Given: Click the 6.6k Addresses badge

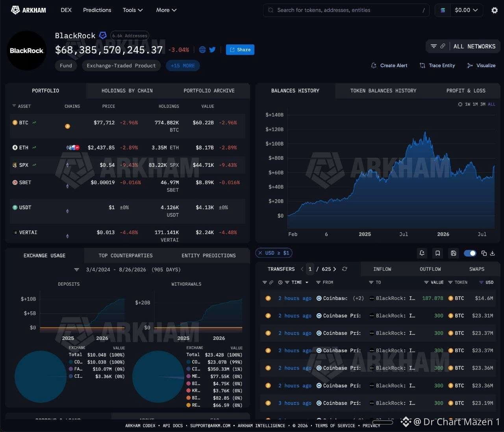Looking at the screenshot, I should click(130, 35).
